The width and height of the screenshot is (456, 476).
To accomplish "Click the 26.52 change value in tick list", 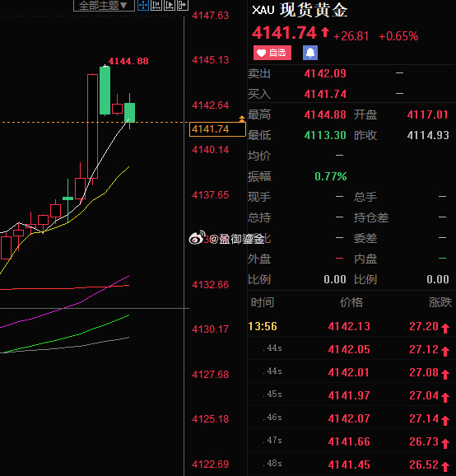I will pos(424,464).
